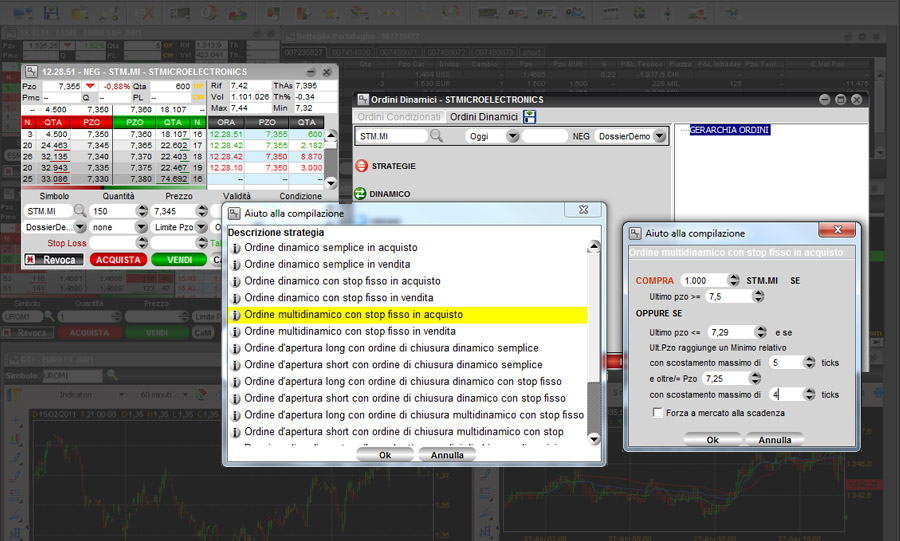Click search magnifier in Ordini Dinamici window
900x541 pixels.
pos(437,136)
